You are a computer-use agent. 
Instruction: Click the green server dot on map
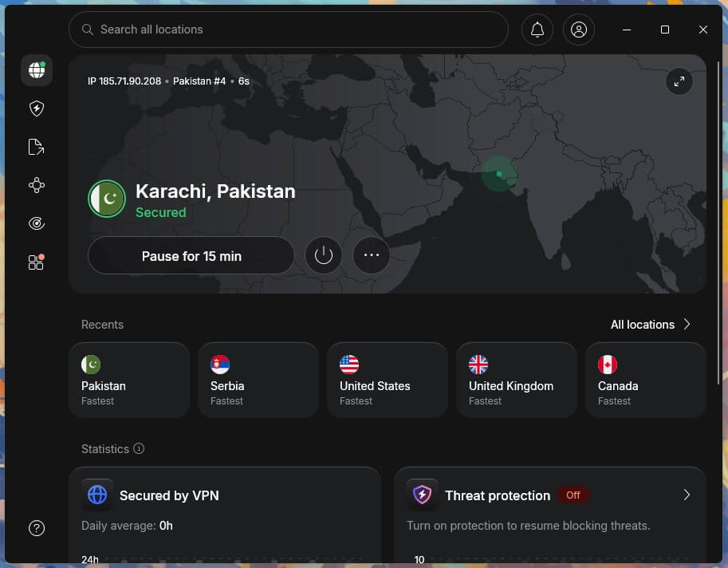[x=499, y=174]
